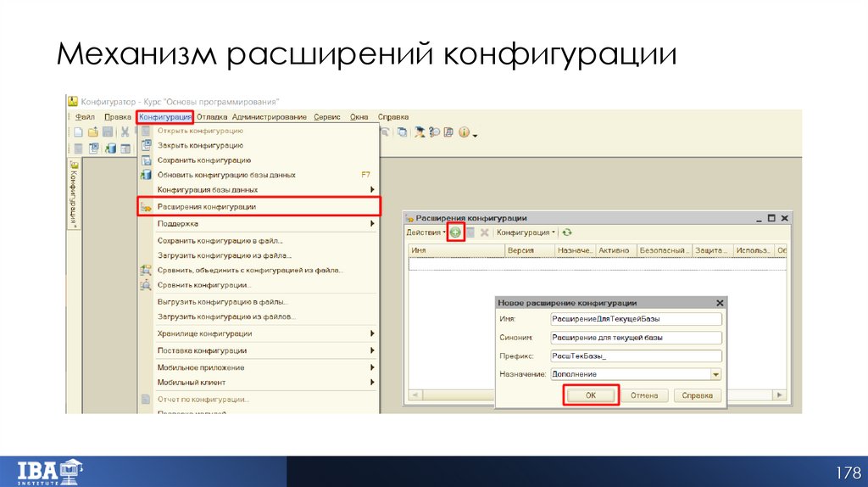Click the left arrow of horizontal scrollbar
Image resolution: width=868 pixels, height=487 pixels.
(x=415, y=395)
